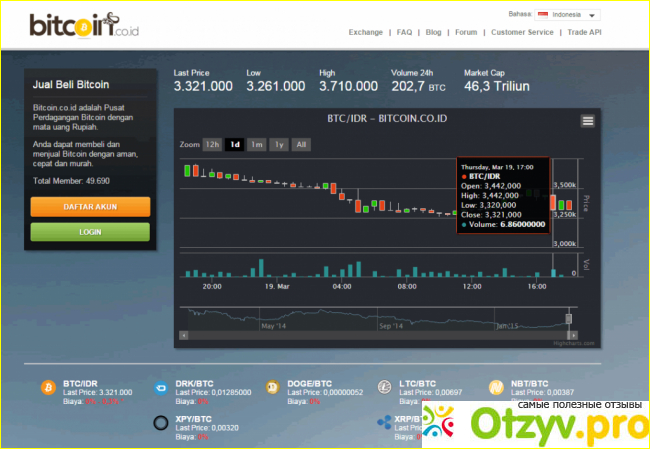
Task: Click the LTC/BTC Litecoin icon
Action: 386,388
